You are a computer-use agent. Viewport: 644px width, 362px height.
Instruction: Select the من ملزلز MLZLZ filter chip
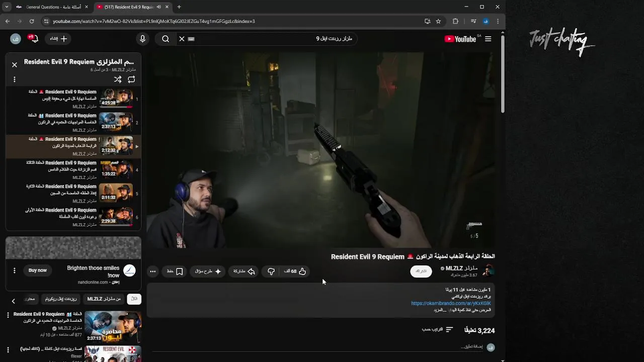[104, 299]
